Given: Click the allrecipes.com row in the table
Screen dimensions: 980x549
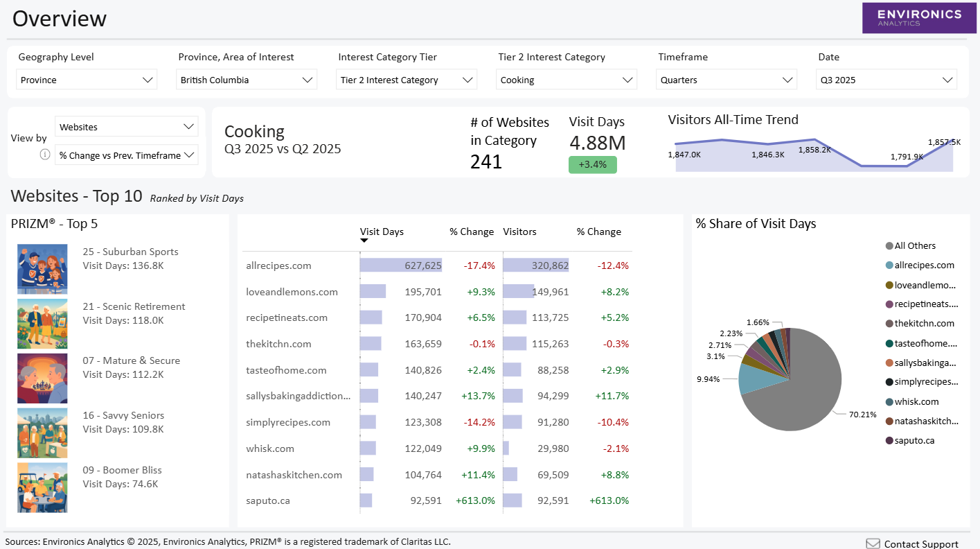Looking at the screenshot, I should tap(279, 265).
